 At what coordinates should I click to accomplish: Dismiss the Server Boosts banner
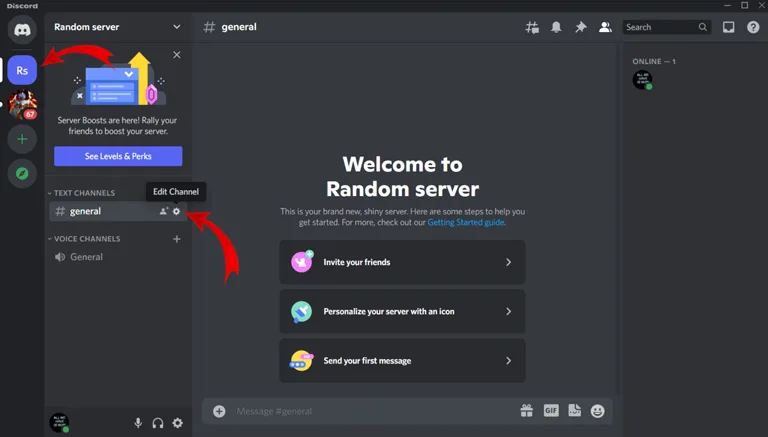pyautogui.click(x=177, y=55)
